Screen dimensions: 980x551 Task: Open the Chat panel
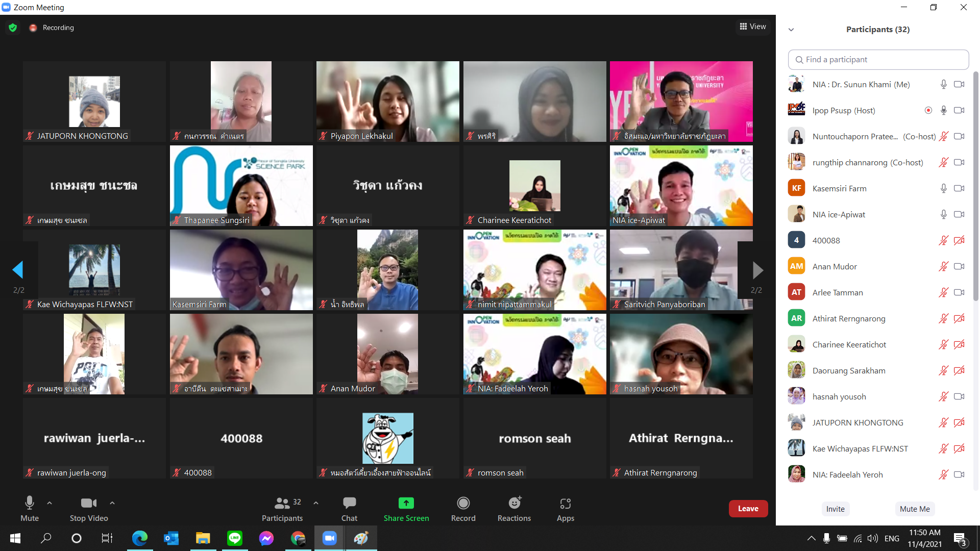tap(349, 509)
